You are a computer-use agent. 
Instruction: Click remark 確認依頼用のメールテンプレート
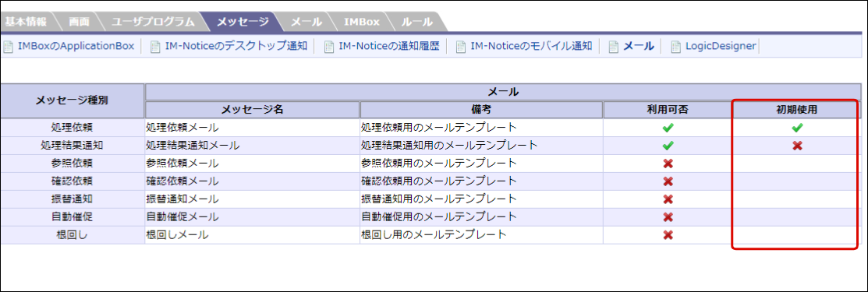pos(439,181)
